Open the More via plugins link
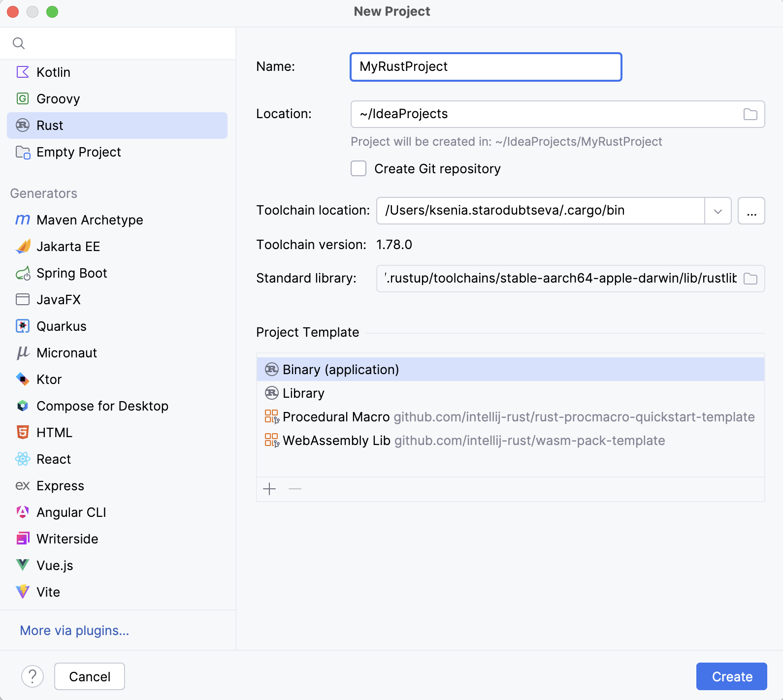 click(x=74, y=631)
